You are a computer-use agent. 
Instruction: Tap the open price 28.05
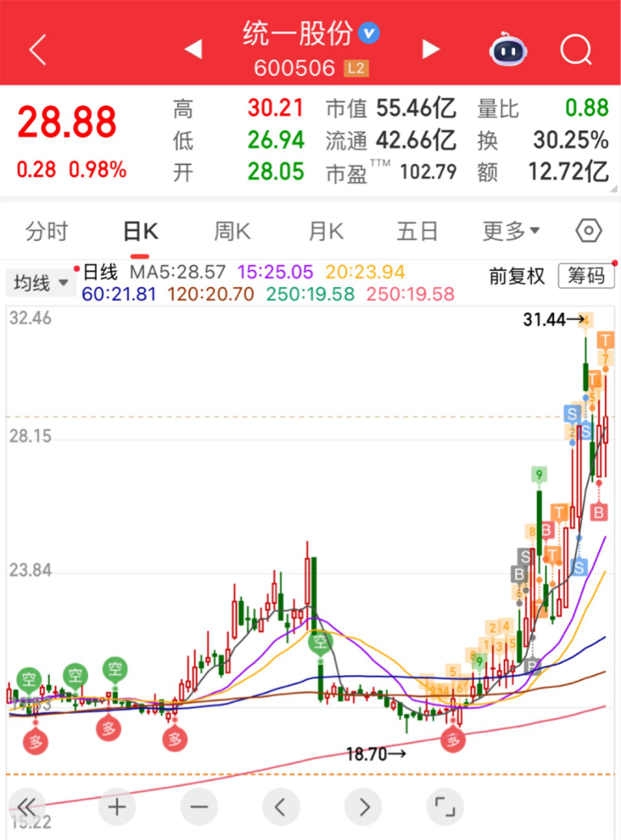pos(276,171)
